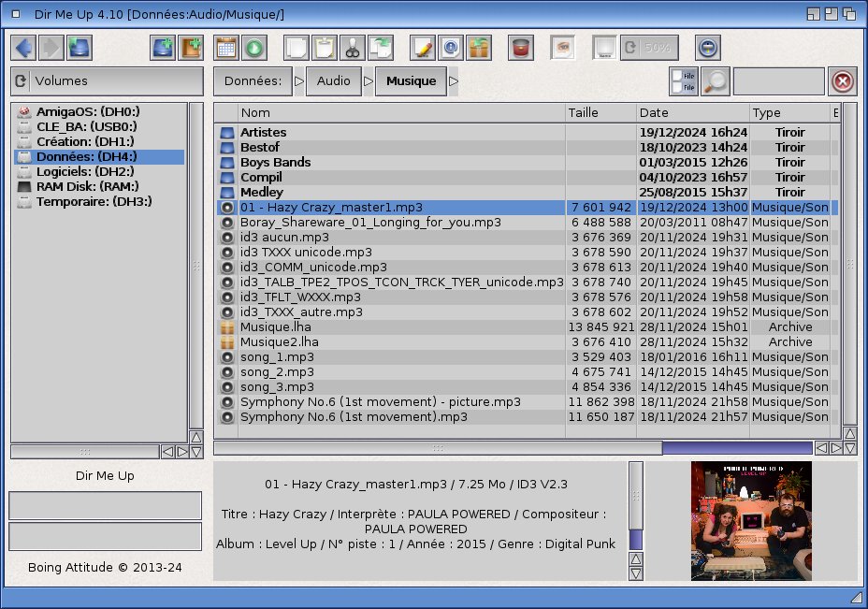Click the pencil rename icon
Viewport: 868px width, 609px height.
(423, 48)
